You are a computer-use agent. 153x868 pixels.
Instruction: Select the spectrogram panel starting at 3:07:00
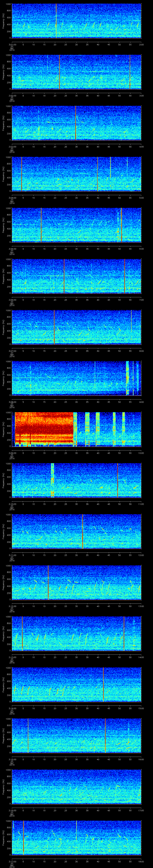76,327
